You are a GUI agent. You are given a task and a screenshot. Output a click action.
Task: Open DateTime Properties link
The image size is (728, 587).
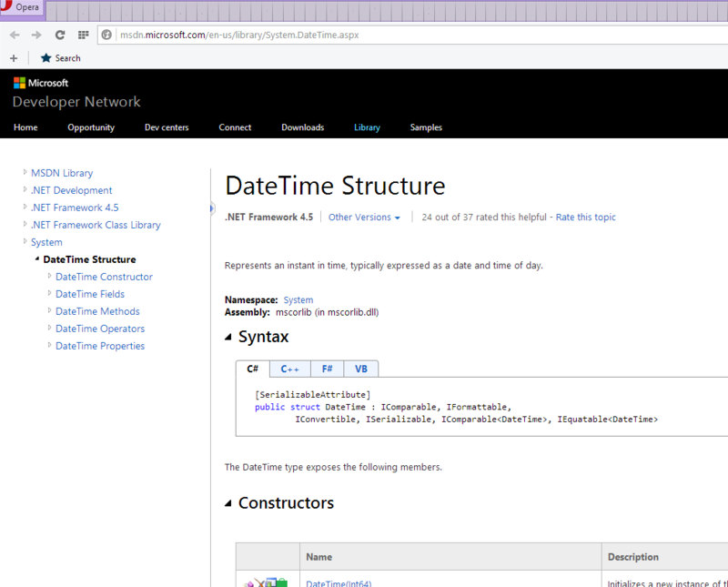(100, 346)
